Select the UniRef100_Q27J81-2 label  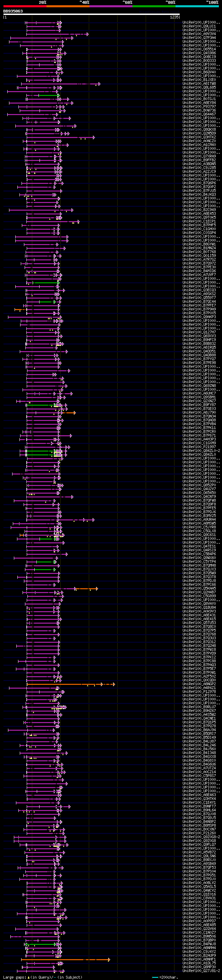pos(201,971)
